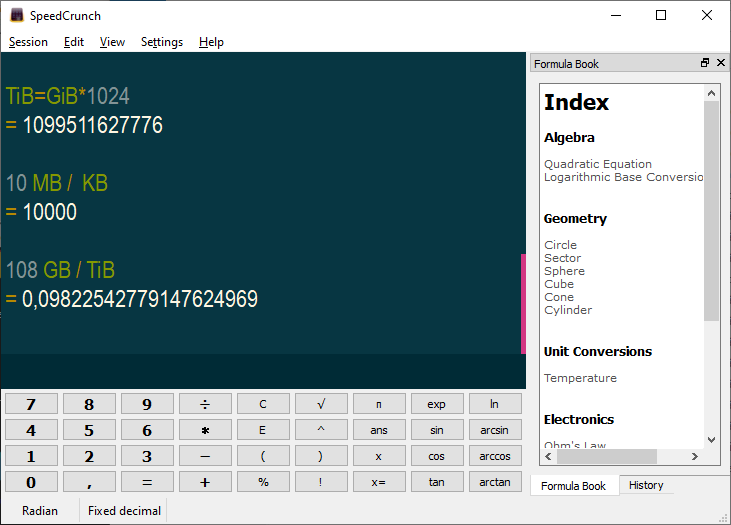The height and width of the screenshot is (525, 731).
Task: Click the keypad digit 4
Action: (x=31, y=430)
